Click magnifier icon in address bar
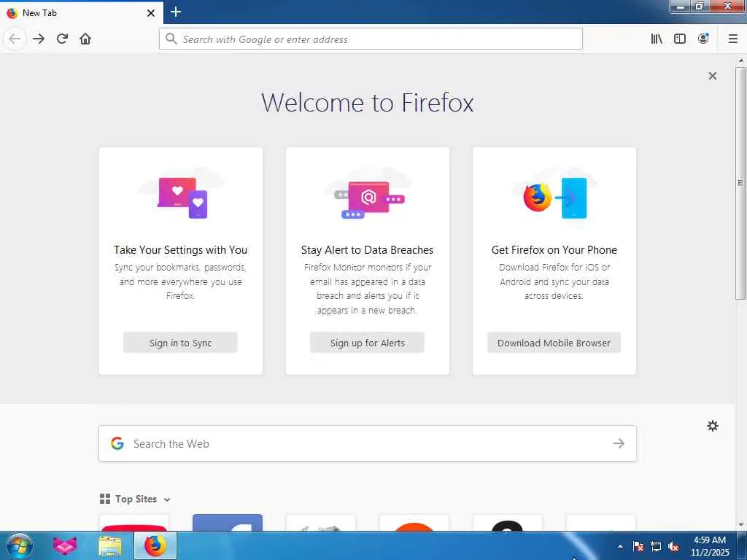747x560 pixels. 171,39
